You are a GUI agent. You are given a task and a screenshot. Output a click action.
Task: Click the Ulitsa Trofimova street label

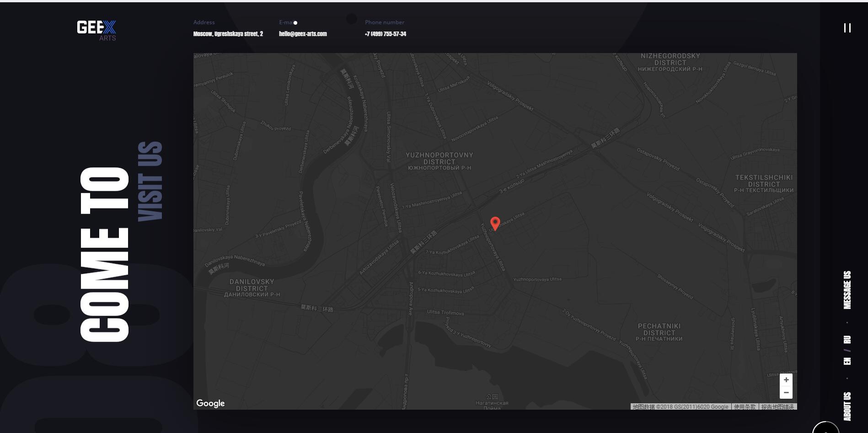coord(445,312)
